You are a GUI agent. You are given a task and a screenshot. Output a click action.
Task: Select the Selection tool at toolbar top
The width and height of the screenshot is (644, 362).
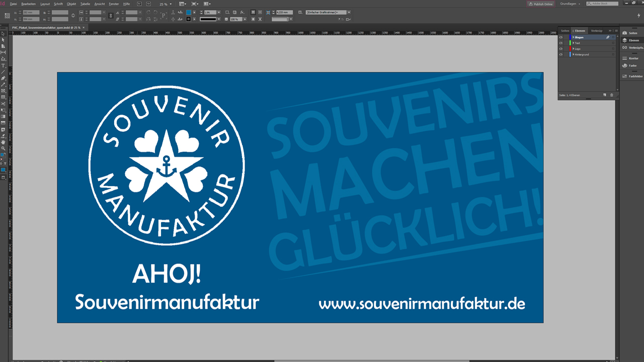[x=4, y=33]
